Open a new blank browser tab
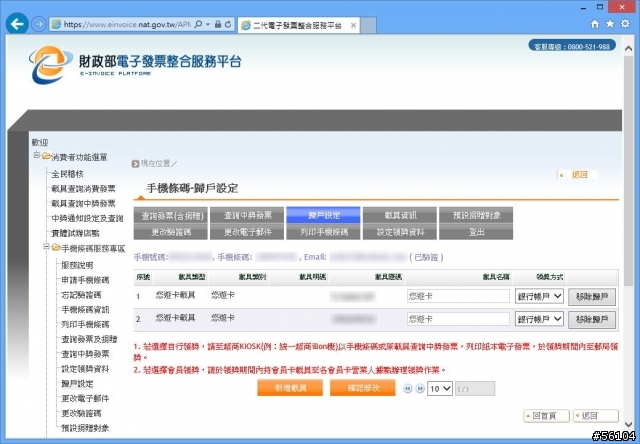This screenshot has height=444, width=640. tap(369, 25)
